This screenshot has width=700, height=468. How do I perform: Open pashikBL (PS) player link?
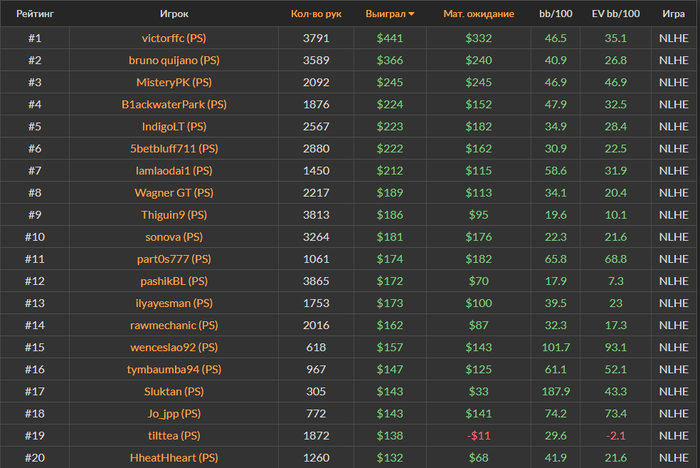point(174,281)
